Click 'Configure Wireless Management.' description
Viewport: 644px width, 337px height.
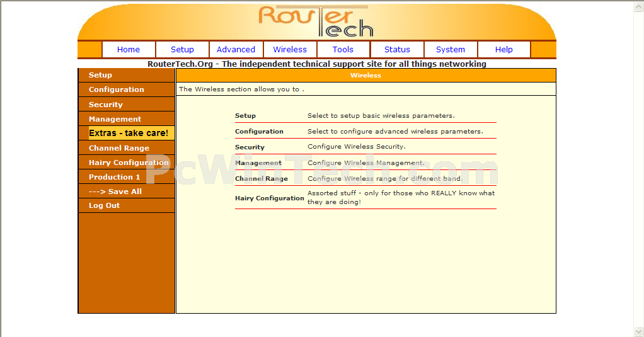point(366,163)
